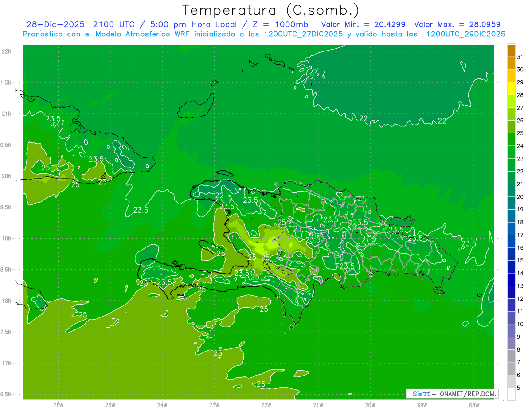Click the "10" value on the color scale
Image resolution: width=532 pixels, height=411 pixels.
click(520, 324)
